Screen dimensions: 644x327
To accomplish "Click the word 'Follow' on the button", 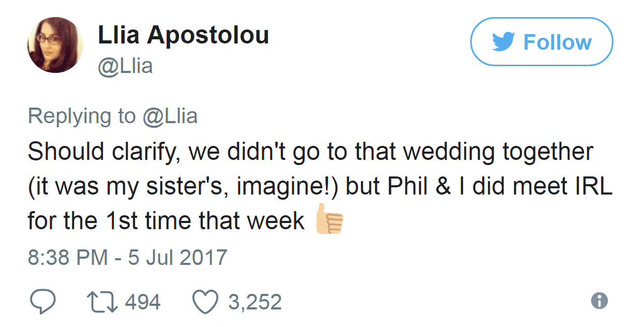I will [557, 42].
